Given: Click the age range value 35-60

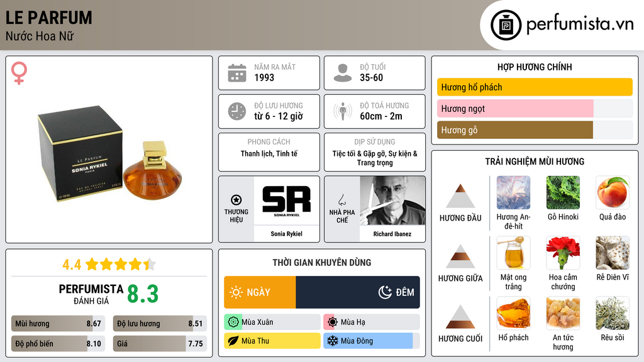Looking at the screenshot, I should point(371,77).
